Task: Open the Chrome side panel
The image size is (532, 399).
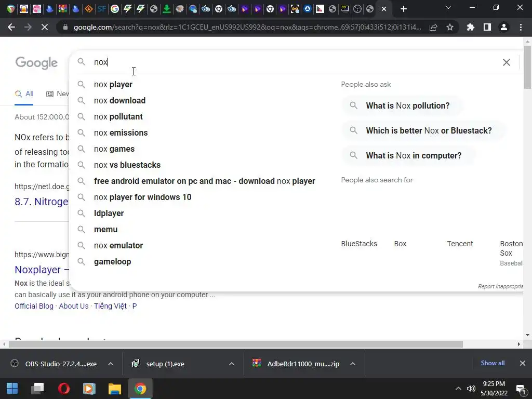Action: (487, 27)
